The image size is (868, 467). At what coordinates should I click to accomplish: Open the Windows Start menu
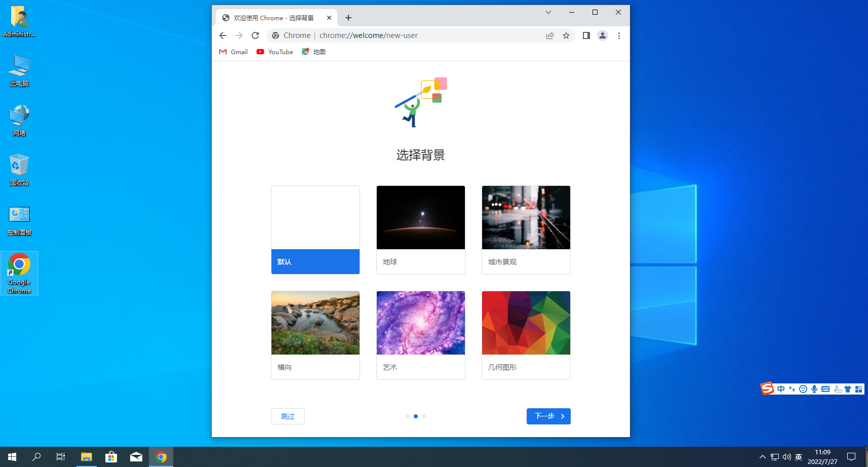point(12,457)
